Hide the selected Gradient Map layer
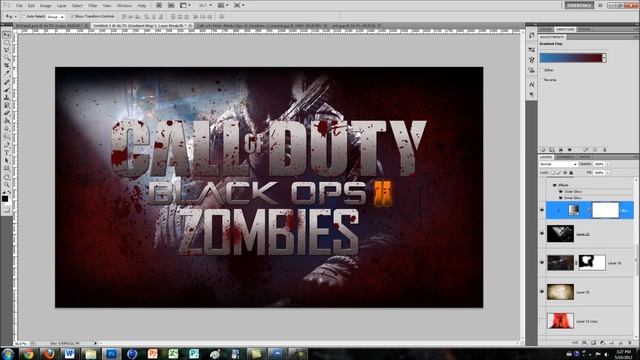This screenshot has width=640, height=360. (542, 210)
